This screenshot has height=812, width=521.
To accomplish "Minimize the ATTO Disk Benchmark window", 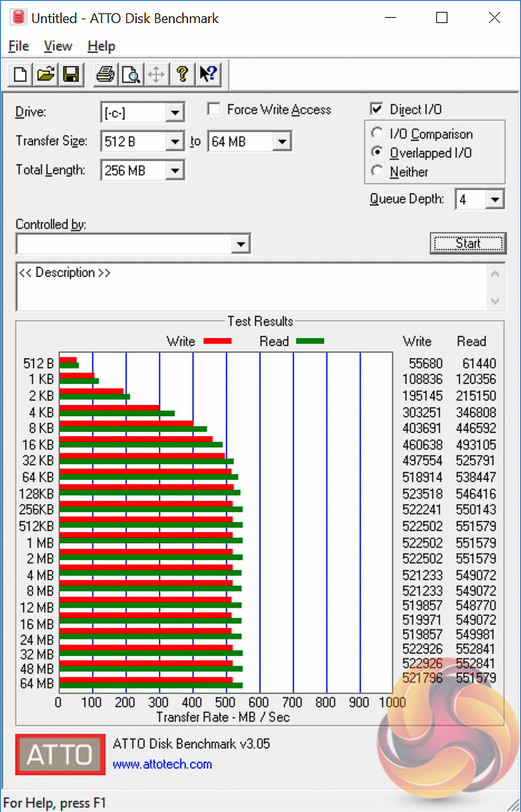I will (391, 18).
